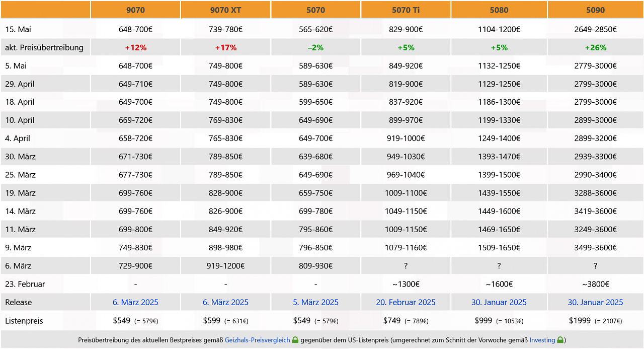Click the akt. Preisübertreibung row label
This screenshot has width=644, height=349.
(44, 47)
